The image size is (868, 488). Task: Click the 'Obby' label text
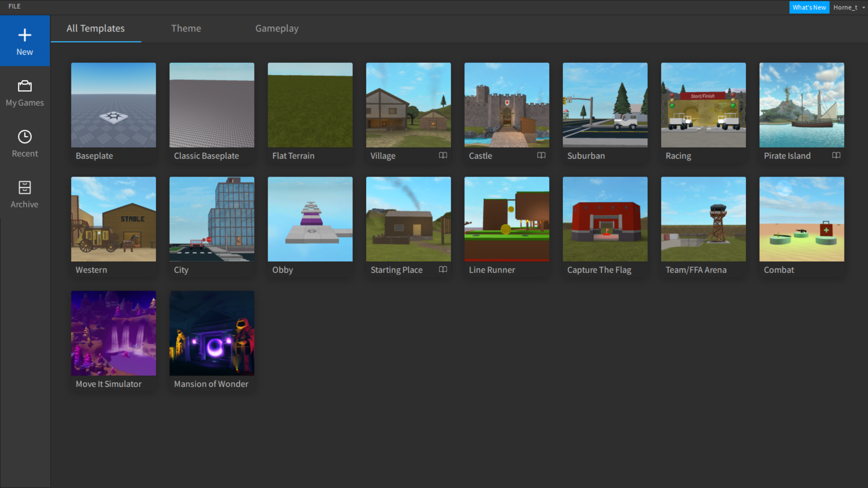click(283, 270)
